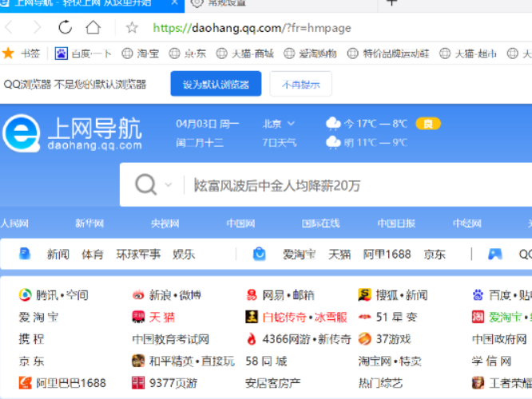
Task: Open 7日天气 forecast link
Action: [280, 143]
